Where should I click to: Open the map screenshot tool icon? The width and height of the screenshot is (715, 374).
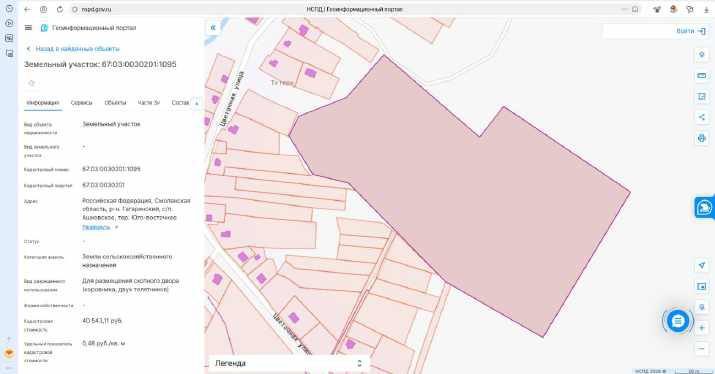pos(702,286)
